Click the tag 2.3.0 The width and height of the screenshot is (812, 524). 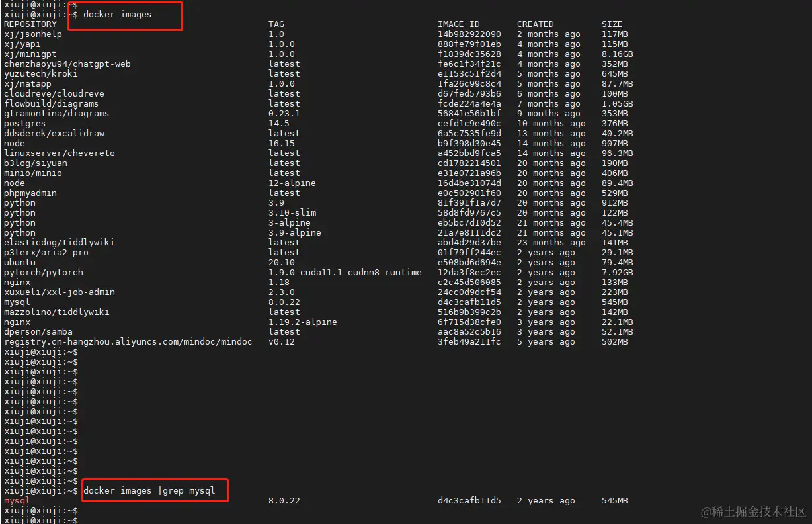point(282,292)
